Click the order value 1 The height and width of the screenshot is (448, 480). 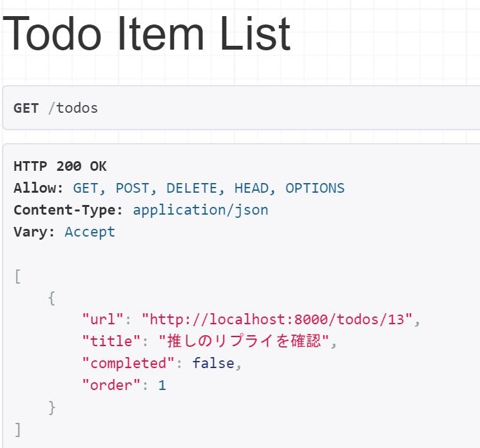162,385
